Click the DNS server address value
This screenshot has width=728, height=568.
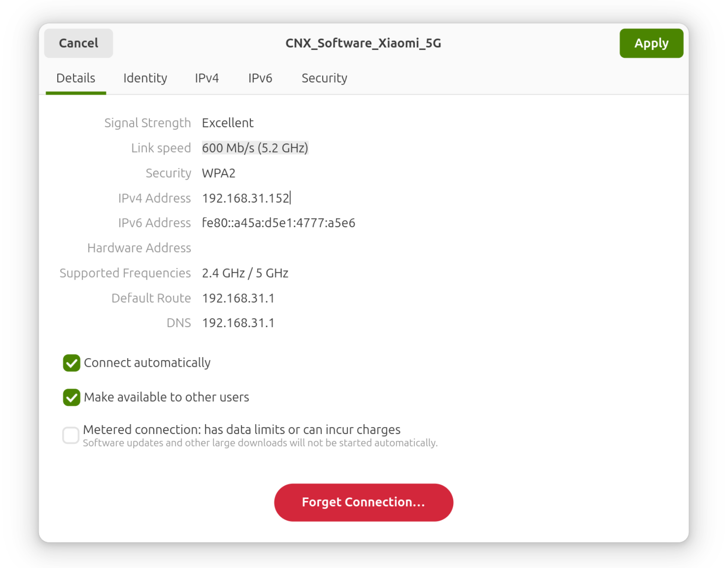point(238,323)
